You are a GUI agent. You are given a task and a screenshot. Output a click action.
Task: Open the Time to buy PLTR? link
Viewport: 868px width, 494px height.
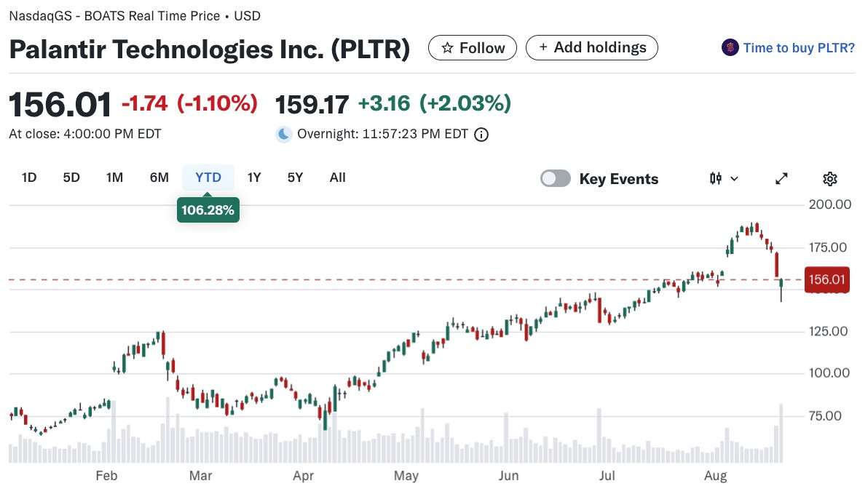tap(799, 48)
